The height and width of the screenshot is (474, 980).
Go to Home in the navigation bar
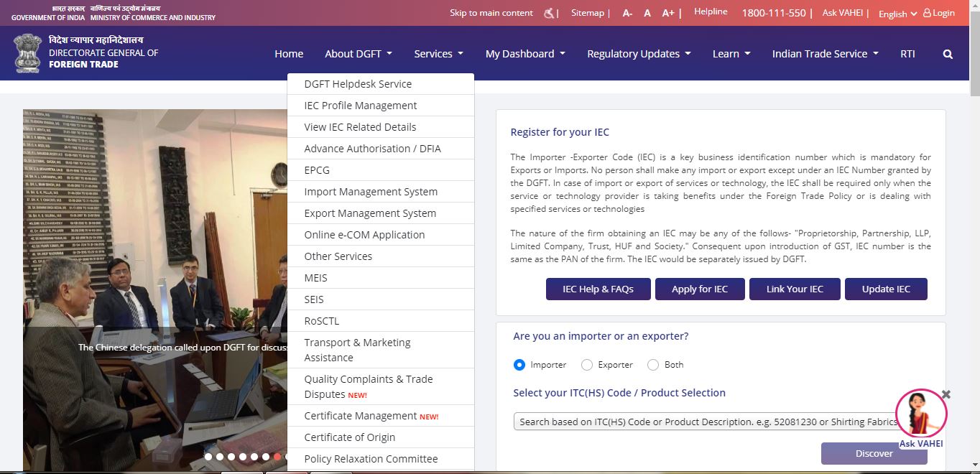coord(288,53)
